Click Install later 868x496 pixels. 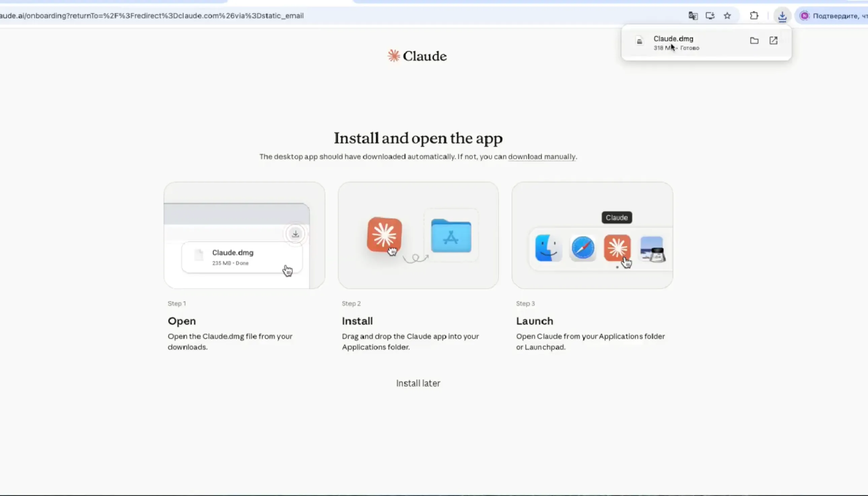point(418,383)
